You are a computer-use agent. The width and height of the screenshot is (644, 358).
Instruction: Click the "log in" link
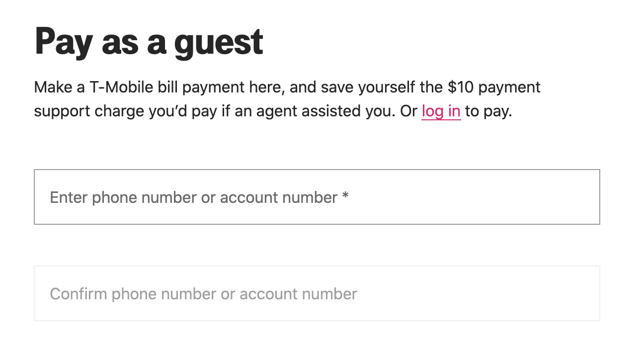click(441, 111)
